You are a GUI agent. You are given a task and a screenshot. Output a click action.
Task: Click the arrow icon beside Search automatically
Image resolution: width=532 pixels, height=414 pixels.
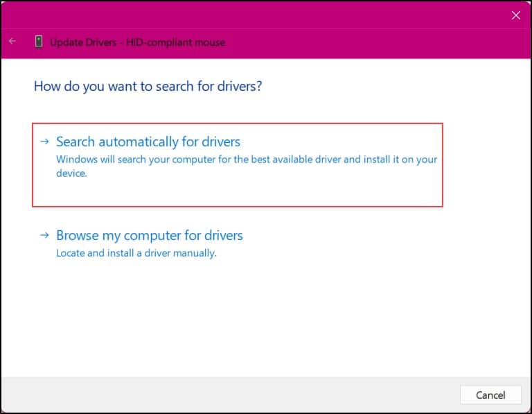tap(45, 141)
